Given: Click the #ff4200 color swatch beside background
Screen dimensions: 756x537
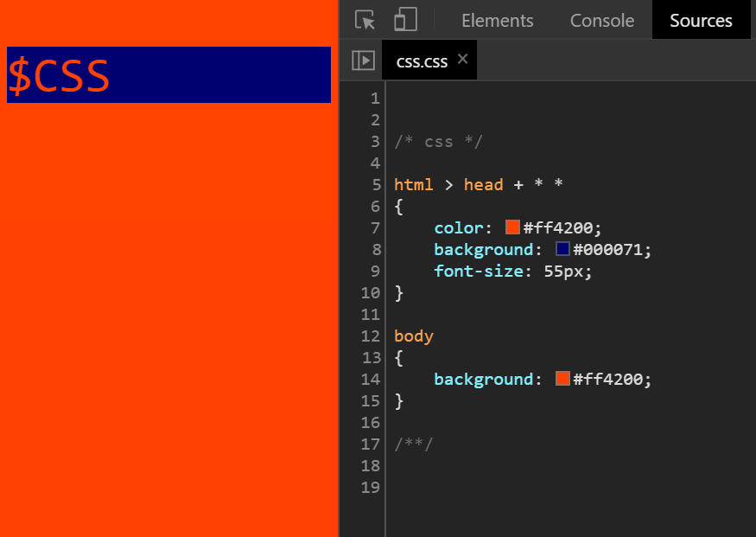Looking at the screenshot, I should click(x=562, y=379).
